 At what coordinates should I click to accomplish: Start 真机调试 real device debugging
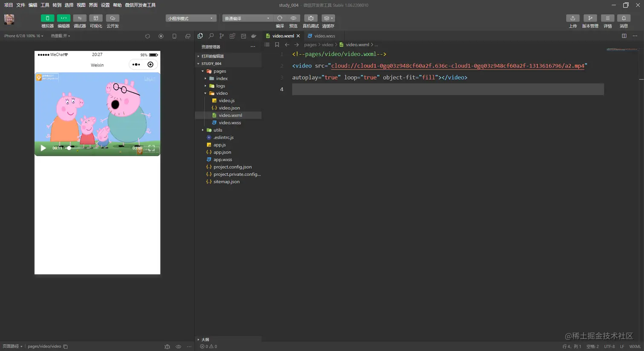point(310,18)
